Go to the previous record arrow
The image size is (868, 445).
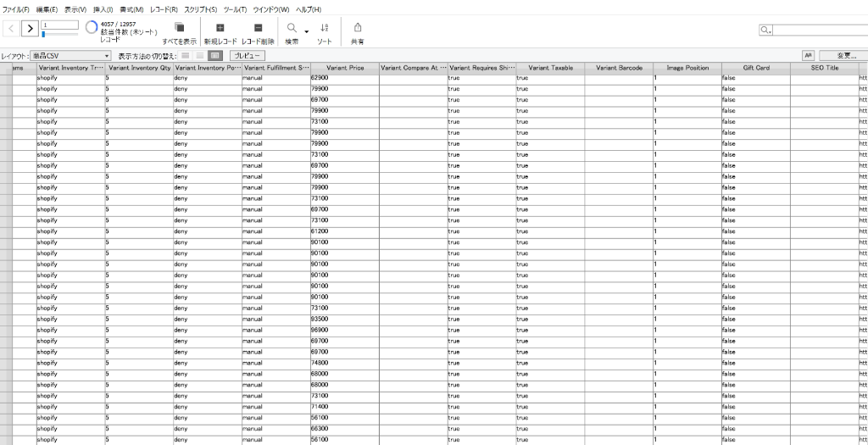11,29
